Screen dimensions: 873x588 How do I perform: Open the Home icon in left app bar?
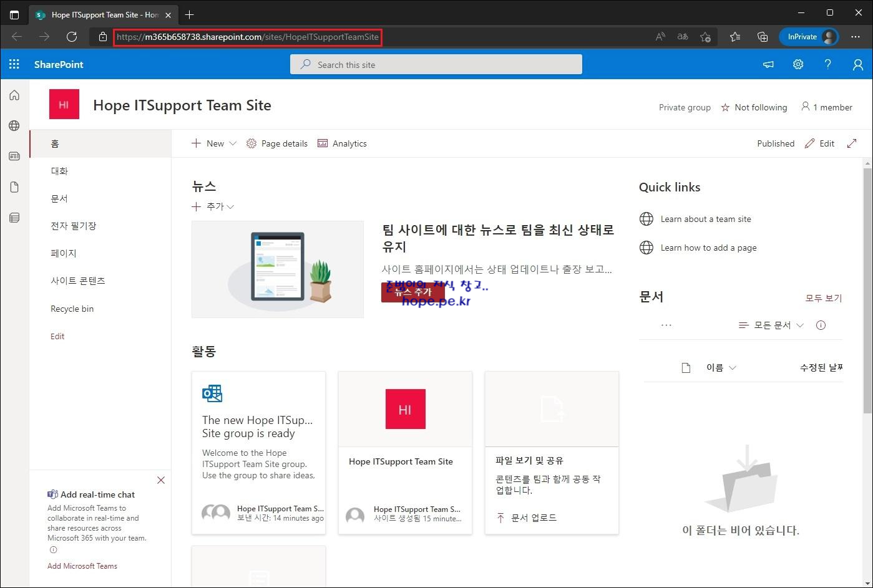(14, 95)
